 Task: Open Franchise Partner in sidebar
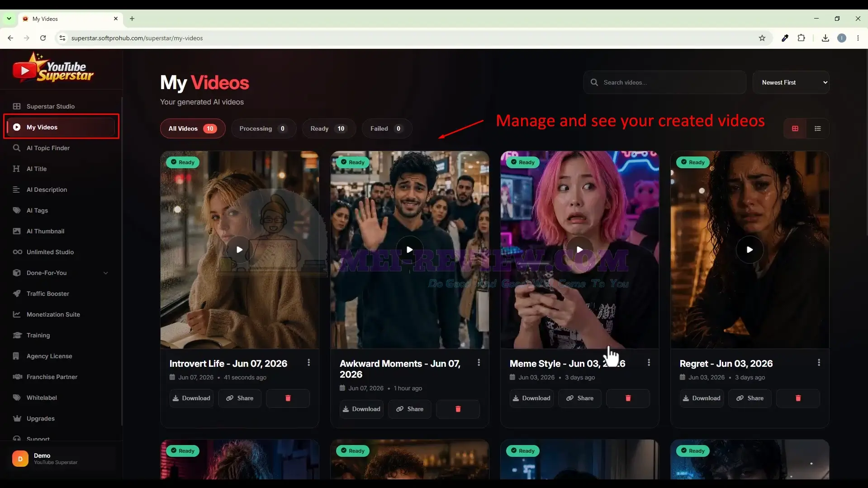point(61,377)
